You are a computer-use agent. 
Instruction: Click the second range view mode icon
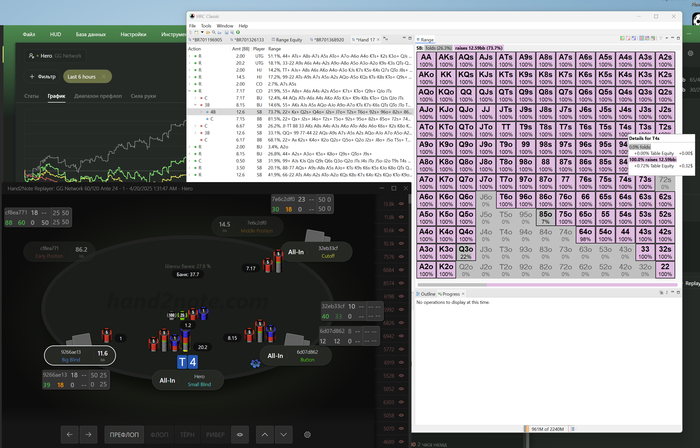click(628, 39)
